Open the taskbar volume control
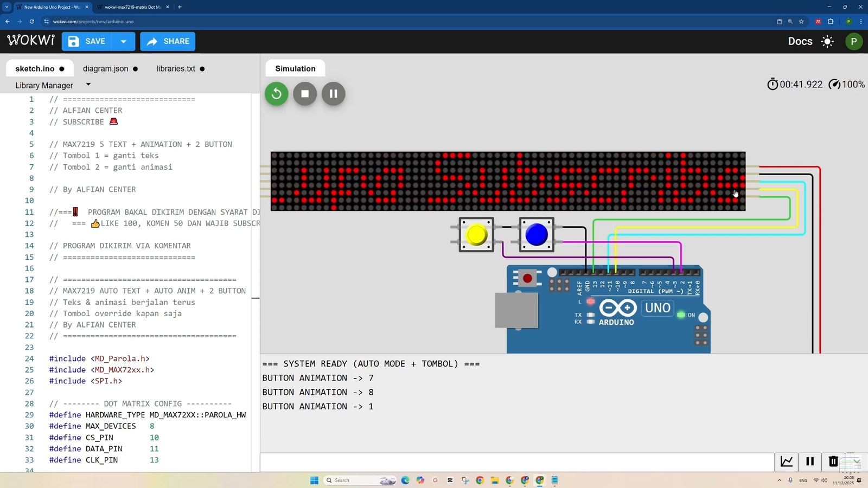The height and width of the screenshot is (488, 868). (x=825, y=480)
